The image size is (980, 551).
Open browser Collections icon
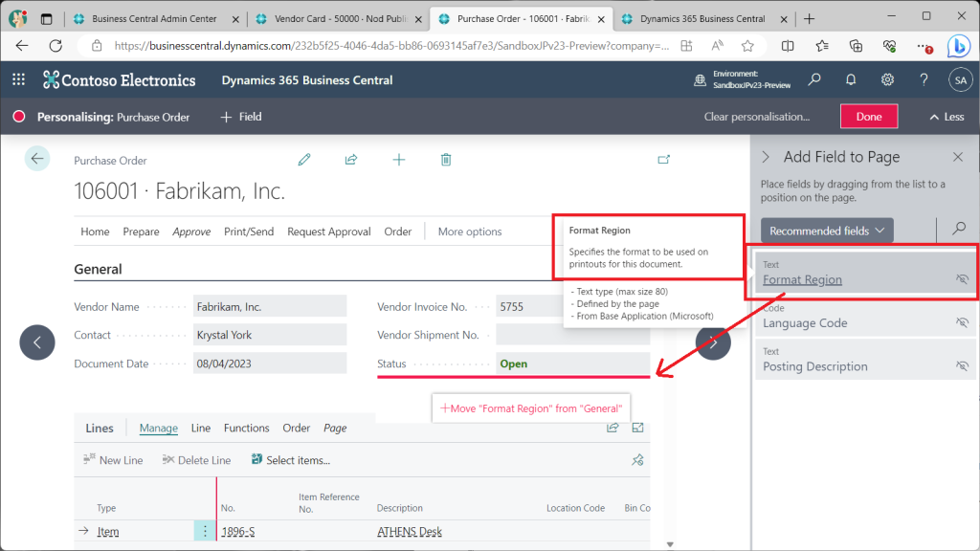tap(856, 46)
